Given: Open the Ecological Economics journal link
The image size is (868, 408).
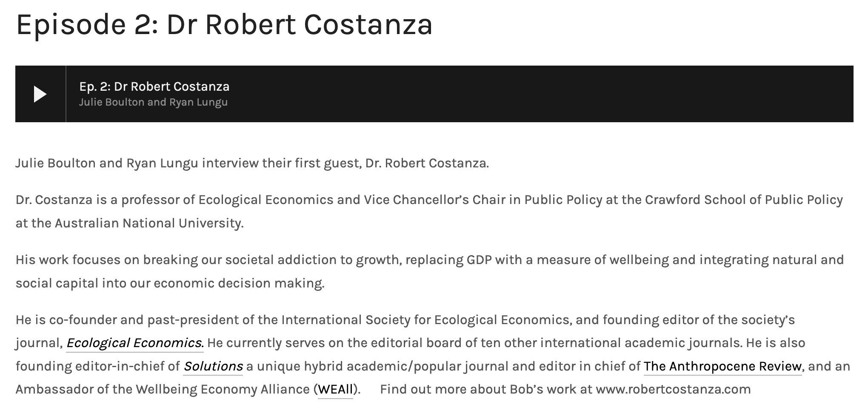Looking at the screenshot, I should 134,343.
